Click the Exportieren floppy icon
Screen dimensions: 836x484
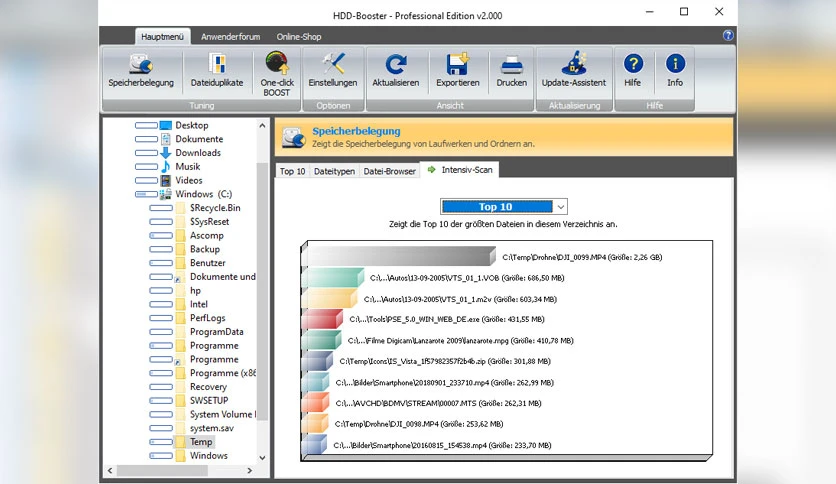point(457,64)
